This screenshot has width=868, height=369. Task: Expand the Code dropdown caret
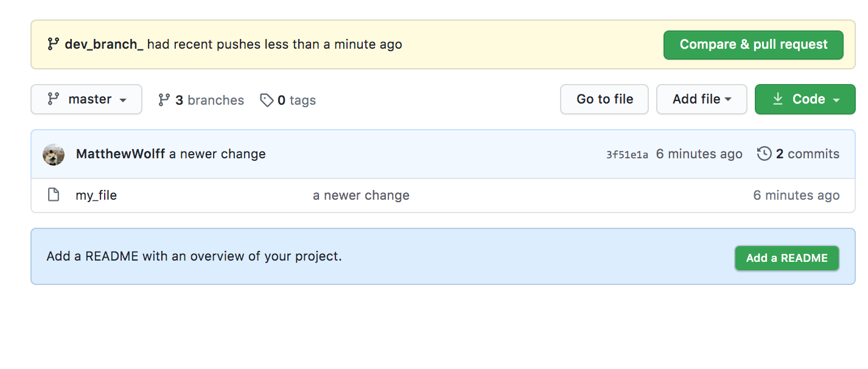pyautogui.click(x=836, y=100)
